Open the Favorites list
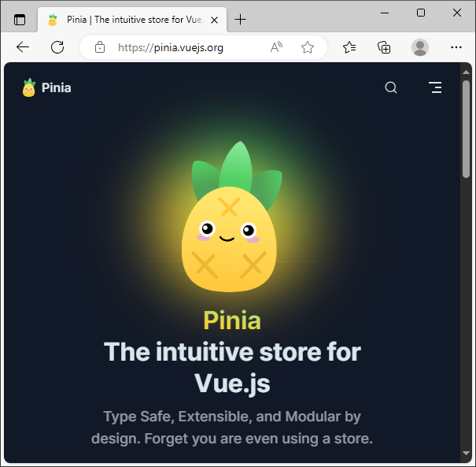The width and height of the screenshot is (476, 467). (349, 47)
